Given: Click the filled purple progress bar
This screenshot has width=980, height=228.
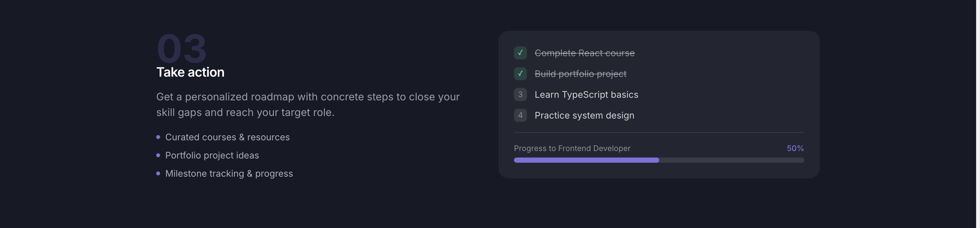Looking at the screenshot, I should pyautogui.click(x=586, y=160).
